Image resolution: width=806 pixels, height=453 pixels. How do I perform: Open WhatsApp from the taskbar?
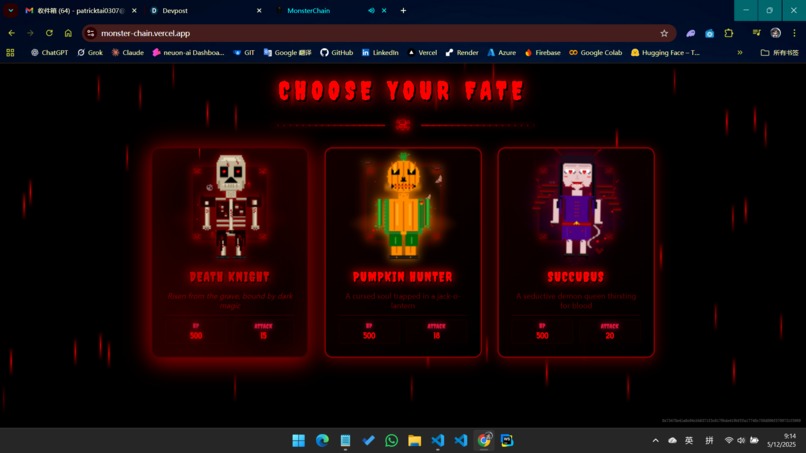click(x=392, y=441)
